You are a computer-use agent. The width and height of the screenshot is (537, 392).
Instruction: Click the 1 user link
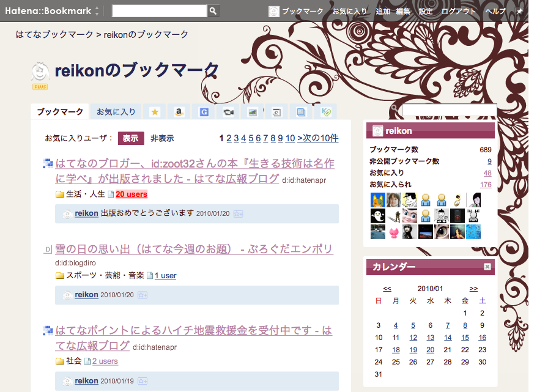tap(165, 276)
